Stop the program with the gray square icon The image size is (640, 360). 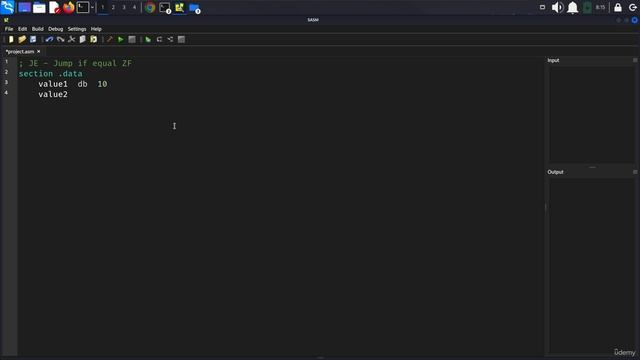coord(132,39)
